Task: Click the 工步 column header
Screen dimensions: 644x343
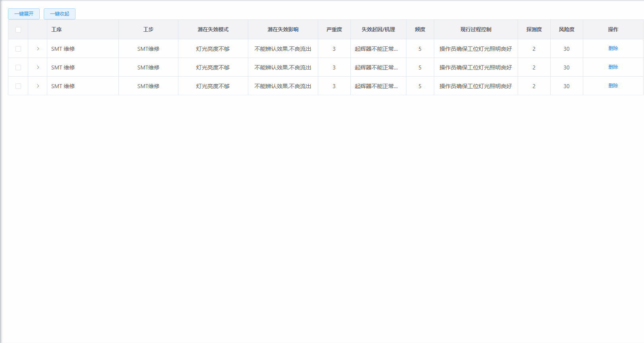Action: click(x=148, y=29)
